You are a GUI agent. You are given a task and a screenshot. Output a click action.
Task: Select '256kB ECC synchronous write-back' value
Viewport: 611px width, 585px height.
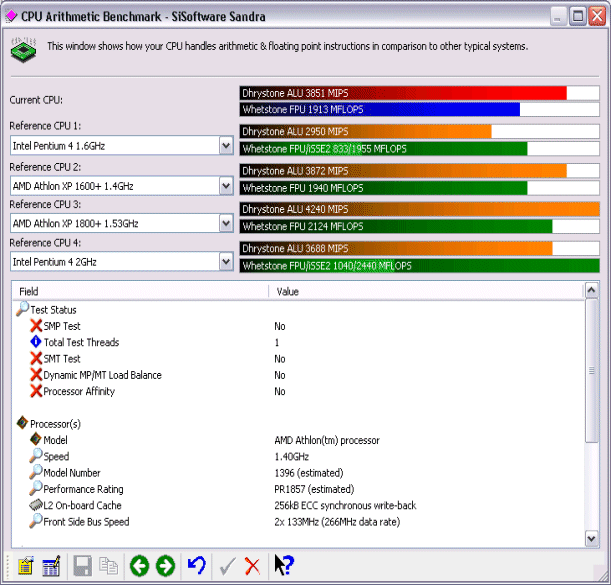click(345, 505)
